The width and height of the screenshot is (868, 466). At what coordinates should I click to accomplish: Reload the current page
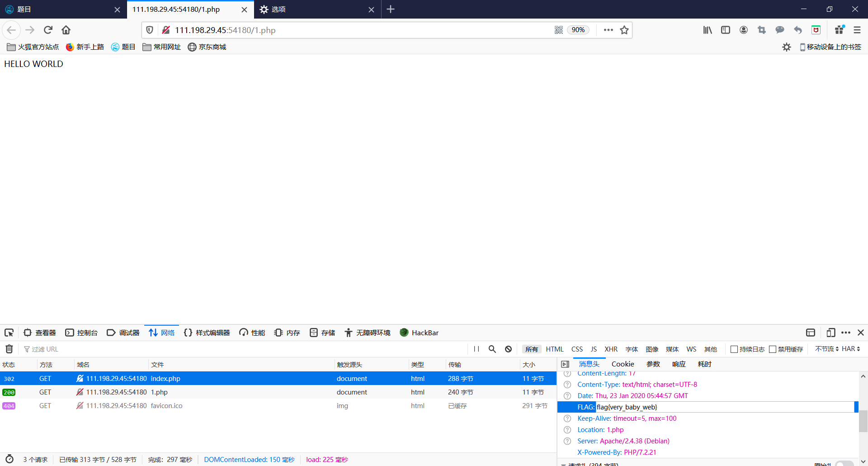coord(48,30)
